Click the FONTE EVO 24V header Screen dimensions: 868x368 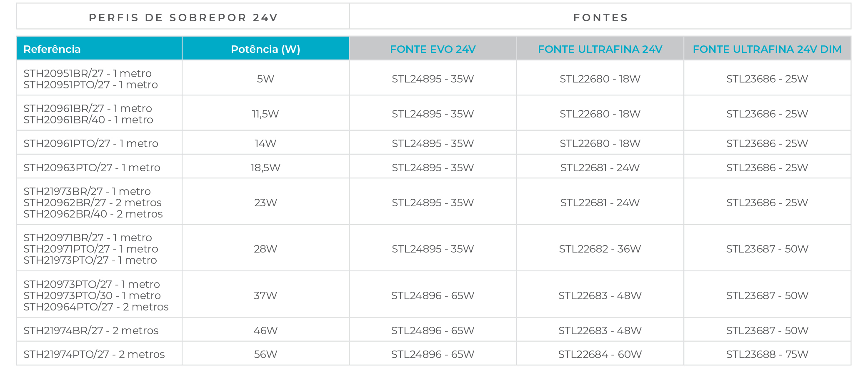point(433,49)
